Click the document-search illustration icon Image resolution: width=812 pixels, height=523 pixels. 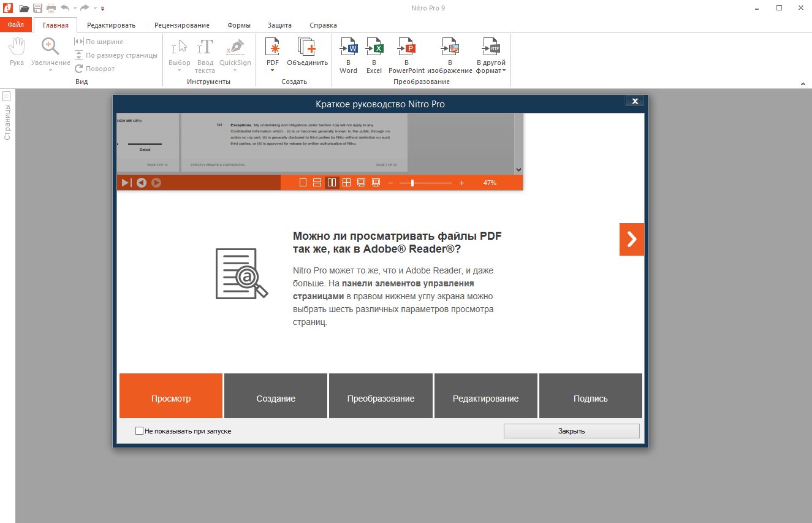[x=241, y=273]
